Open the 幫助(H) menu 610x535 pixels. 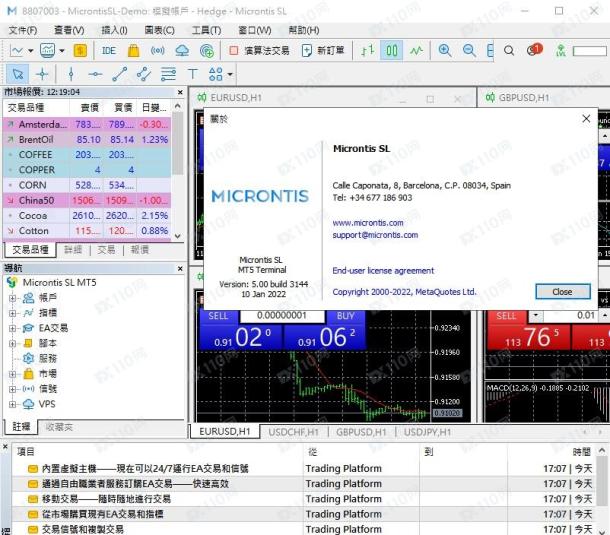coord(304,30)
